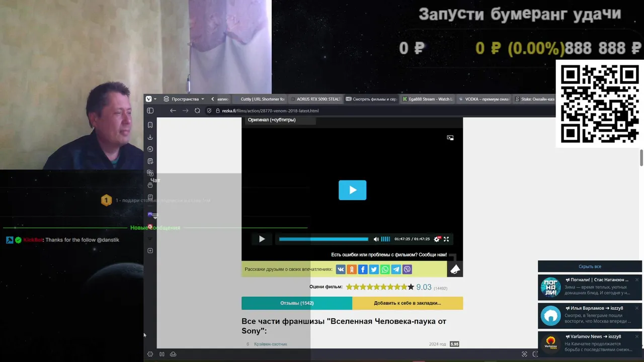Click the sync cloud icon in status bar
Screen dimensions: 644x362
click(x=173, y=354)
